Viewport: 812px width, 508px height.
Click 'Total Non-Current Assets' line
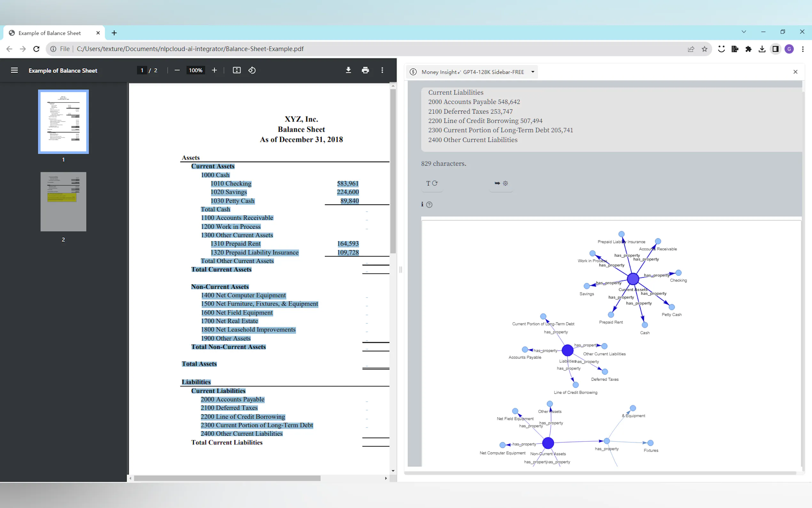point(228,347)
